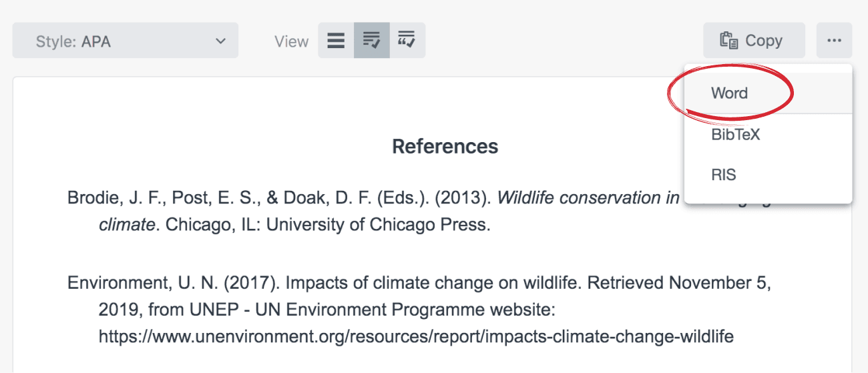Click the word 'climate' starting Brodie's second line
The height and width of the screenshot is (373, 868).
click(x=127, y=225)
